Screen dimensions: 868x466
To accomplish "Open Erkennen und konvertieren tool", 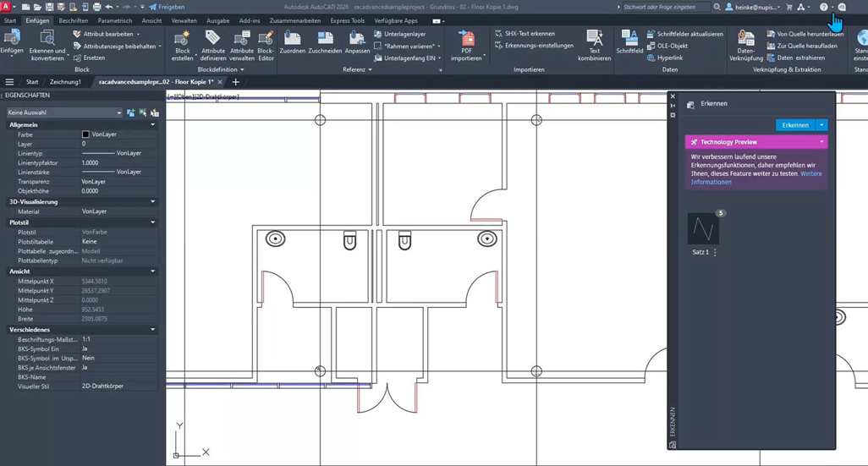I will click(47, 45).
